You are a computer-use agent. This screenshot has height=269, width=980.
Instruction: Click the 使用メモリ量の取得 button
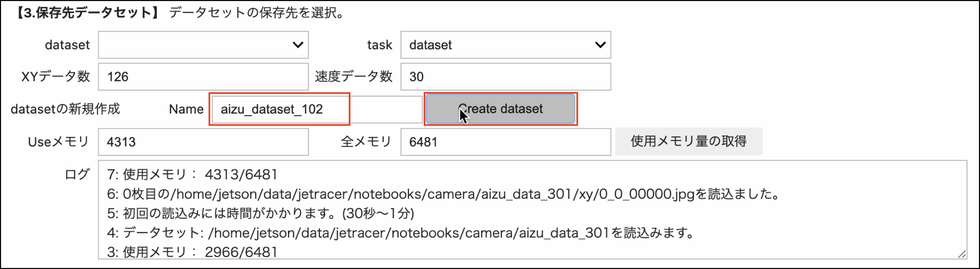689,141
